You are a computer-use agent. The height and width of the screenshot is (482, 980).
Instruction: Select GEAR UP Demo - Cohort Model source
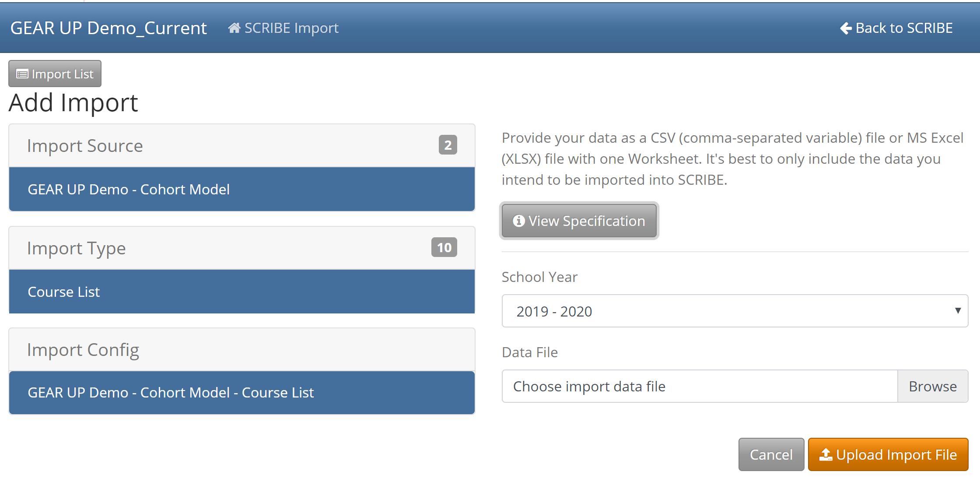coord(241,190)
